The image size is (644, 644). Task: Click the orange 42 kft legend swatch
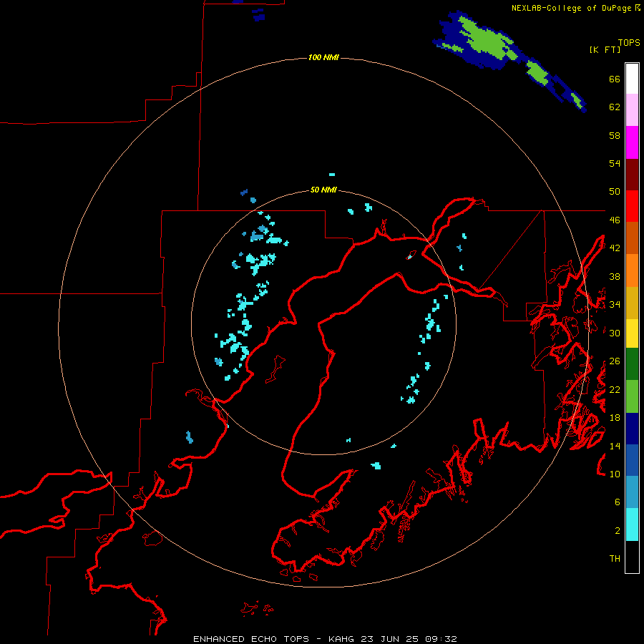pyautogui.click(x=632, y=270)
